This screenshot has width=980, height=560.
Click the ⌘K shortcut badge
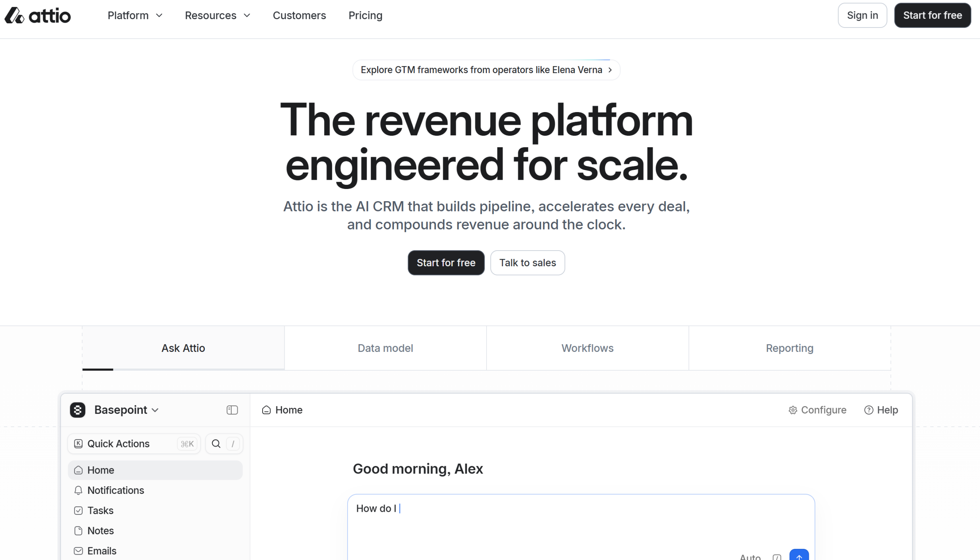(x=187, y=444)
